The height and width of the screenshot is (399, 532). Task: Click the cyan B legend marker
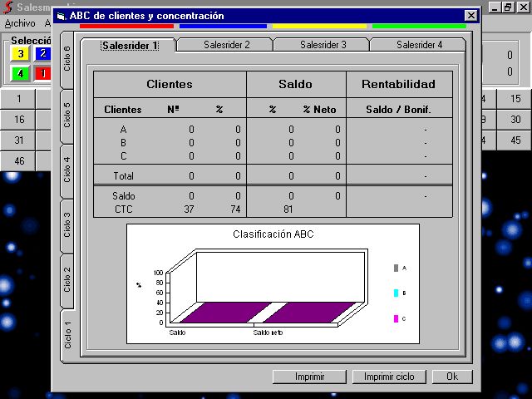(x=397, y=293)
